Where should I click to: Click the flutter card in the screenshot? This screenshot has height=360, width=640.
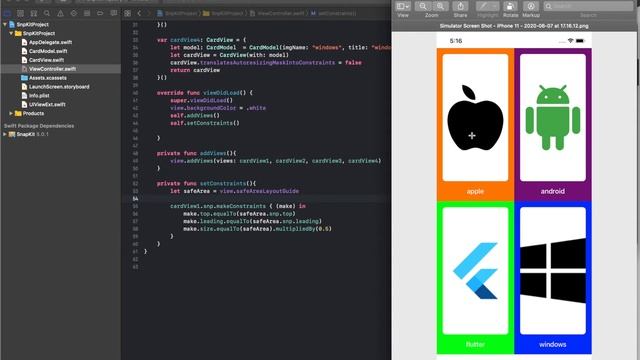pos(475,278)
